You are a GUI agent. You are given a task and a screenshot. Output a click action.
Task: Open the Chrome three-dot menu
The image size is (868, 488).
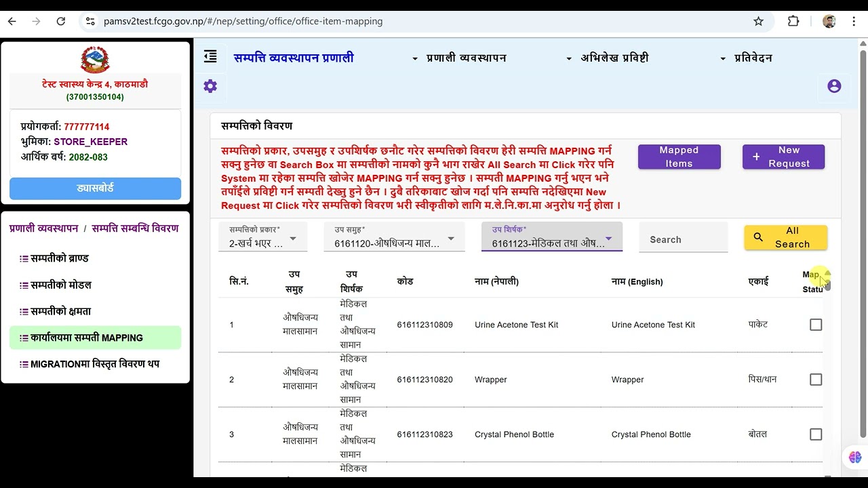(x=854, y=21)
